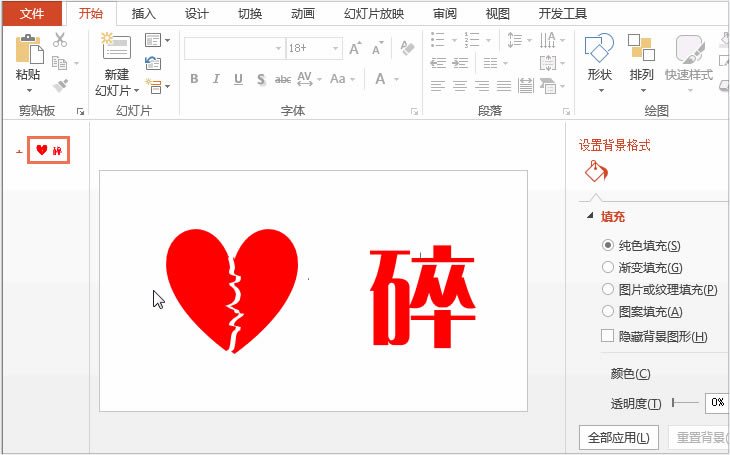This screenshot has width=730, height=455.
Task: Click the Reset slide icon
Action: [x=153, y=62]
